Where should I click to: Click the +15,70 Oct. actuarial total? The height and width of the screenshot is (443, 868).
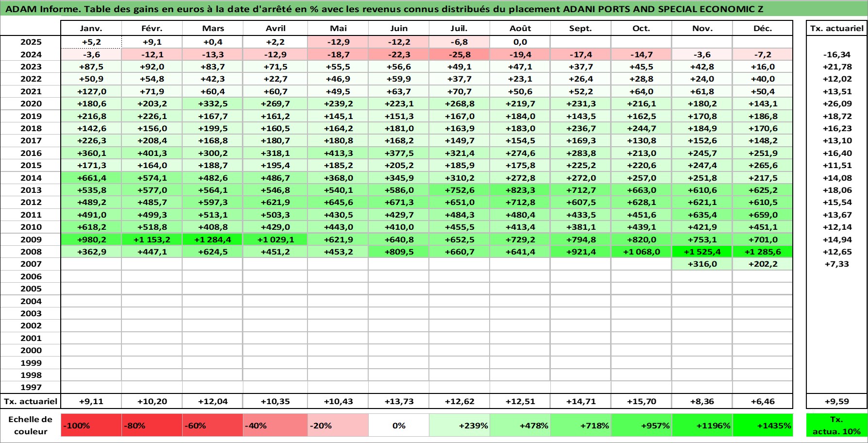(x=641, y=401)
